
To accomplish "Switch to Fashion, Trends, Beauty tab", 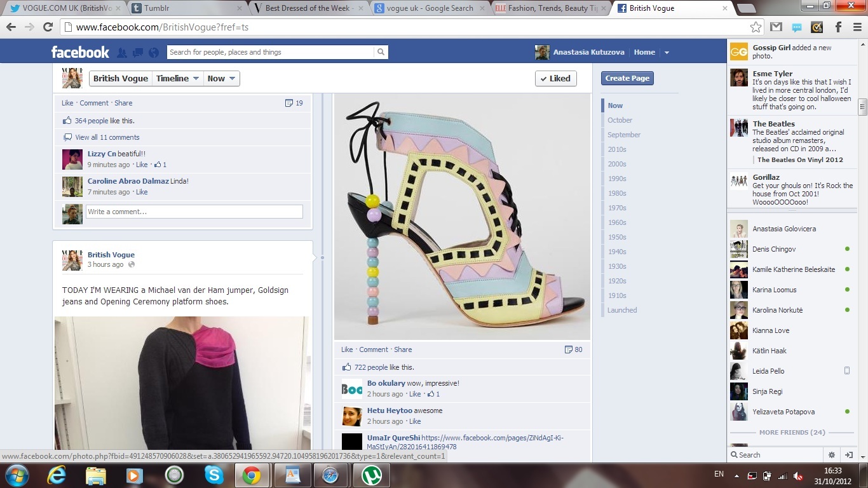I will pos(552,8).
